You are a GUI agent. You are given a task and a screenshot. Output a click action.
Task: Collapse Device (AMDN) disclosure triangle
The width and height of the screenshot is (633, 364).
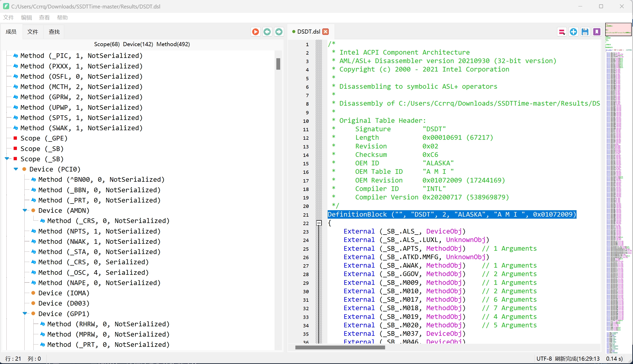coord(25,210)
